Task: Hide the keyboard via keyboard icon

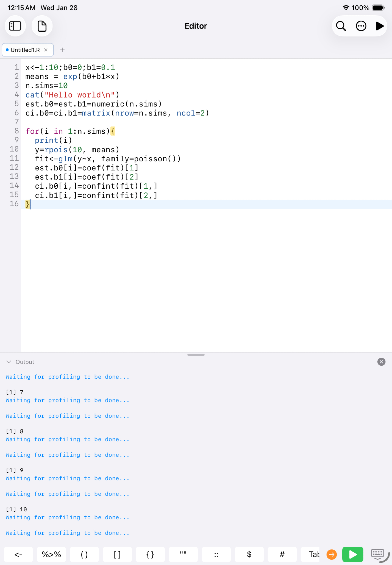Action: pos(378,554)
